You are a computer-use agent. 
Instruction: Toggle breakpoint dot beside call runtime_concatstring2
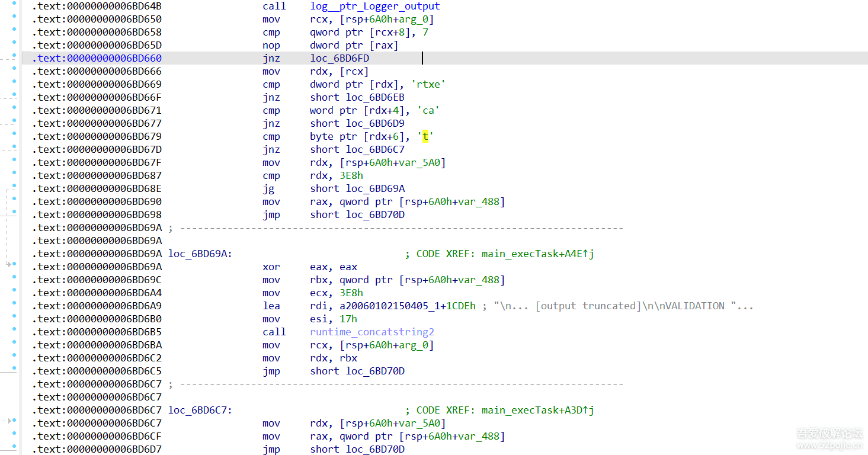pyautogui.click(x=14, y=332)
